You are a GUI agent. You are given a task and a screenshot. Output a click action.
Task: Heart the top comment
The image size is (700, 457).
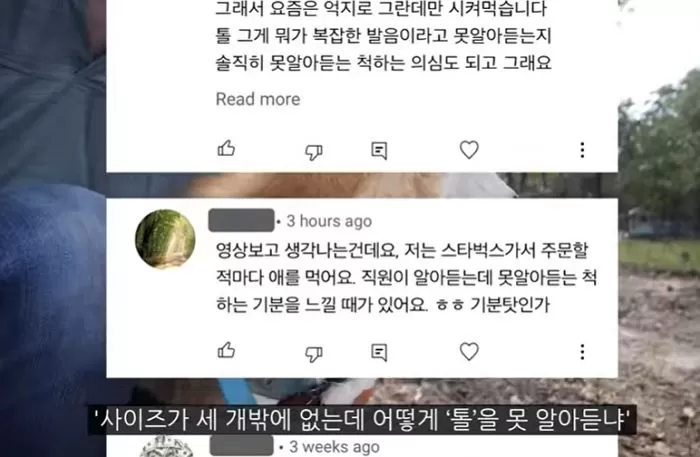tap(469, 150)
